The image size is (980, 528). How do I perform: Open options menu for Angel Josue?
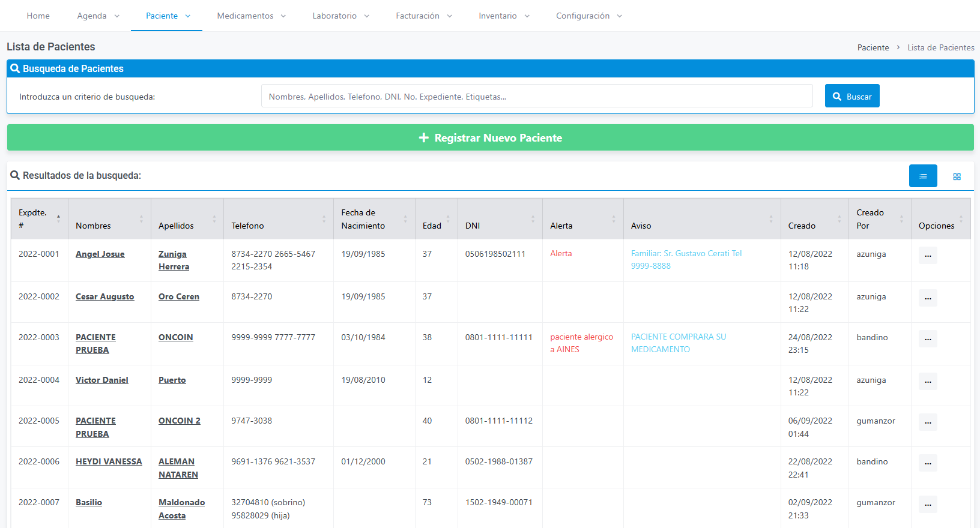click(x=928, y=256)
